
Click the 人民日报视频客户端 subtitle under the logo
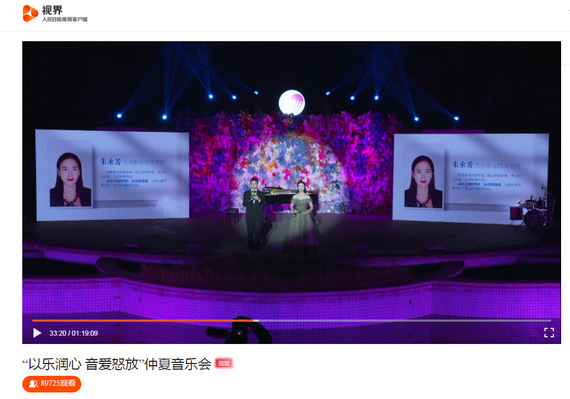coord(65,19)
